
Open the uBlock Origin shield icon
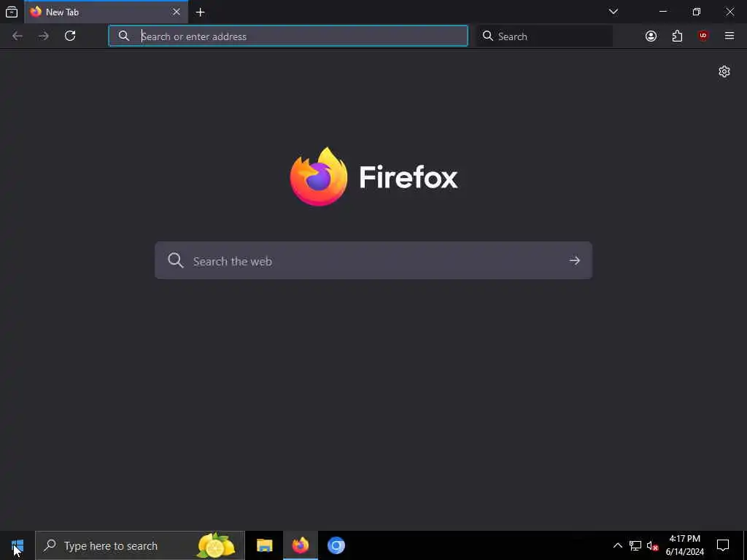[x=703, y=36]
